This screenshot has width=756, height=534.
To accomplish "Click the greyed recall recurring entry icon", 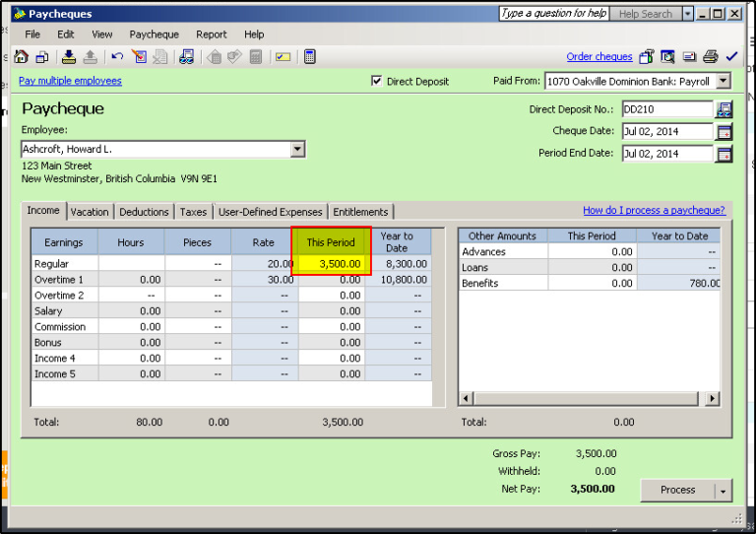I will click(x=91, y=57).
